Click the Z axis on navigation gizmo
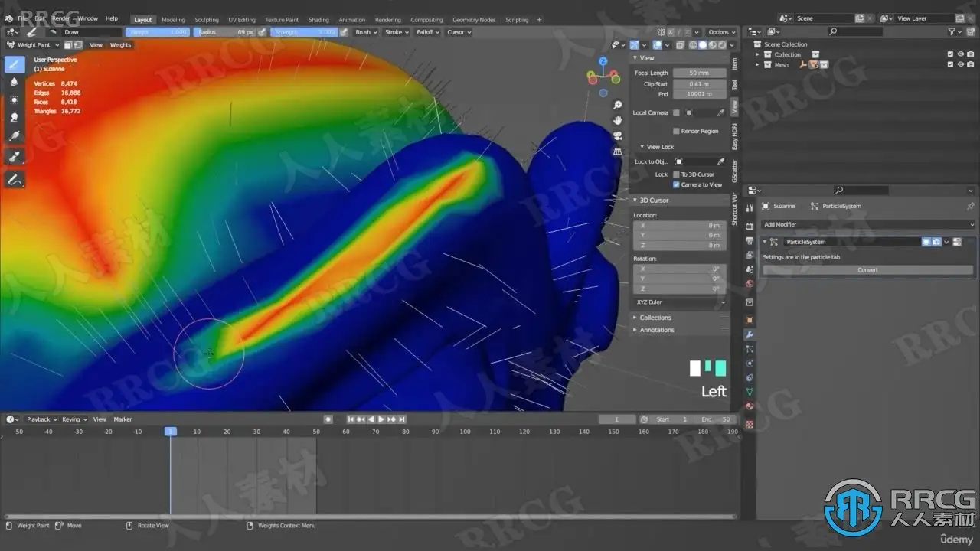The height and width of the screenshot is (551, 980). [x=603, y=61]
